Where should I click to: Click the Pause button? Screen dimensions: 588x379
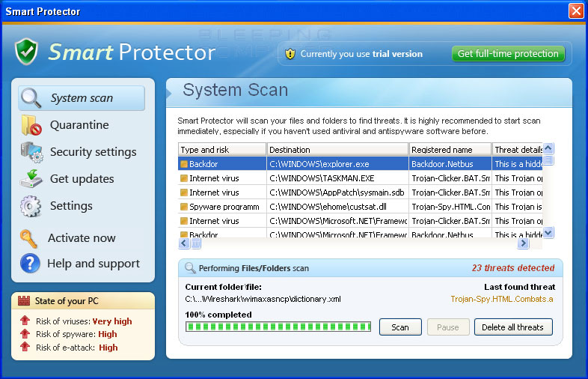click(448, 327)
